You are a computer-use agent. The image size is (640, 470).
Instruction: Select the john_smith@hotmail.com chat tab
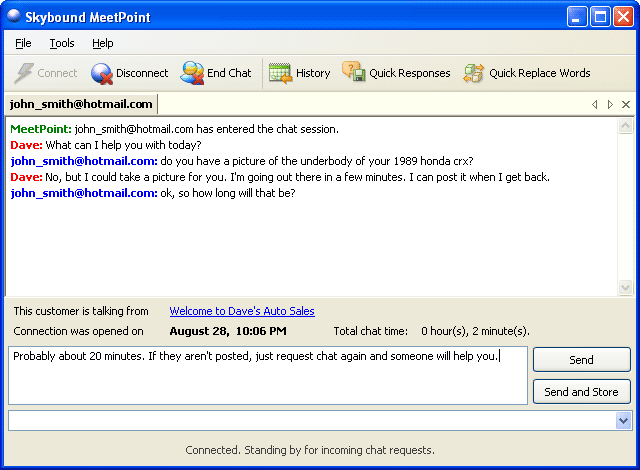[x=81, y=104]
